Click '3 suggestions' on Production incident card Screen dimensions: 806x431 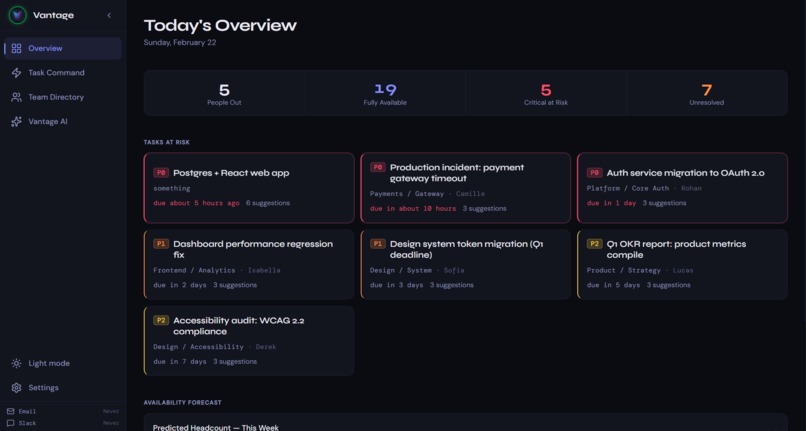[x=485, y=209]
